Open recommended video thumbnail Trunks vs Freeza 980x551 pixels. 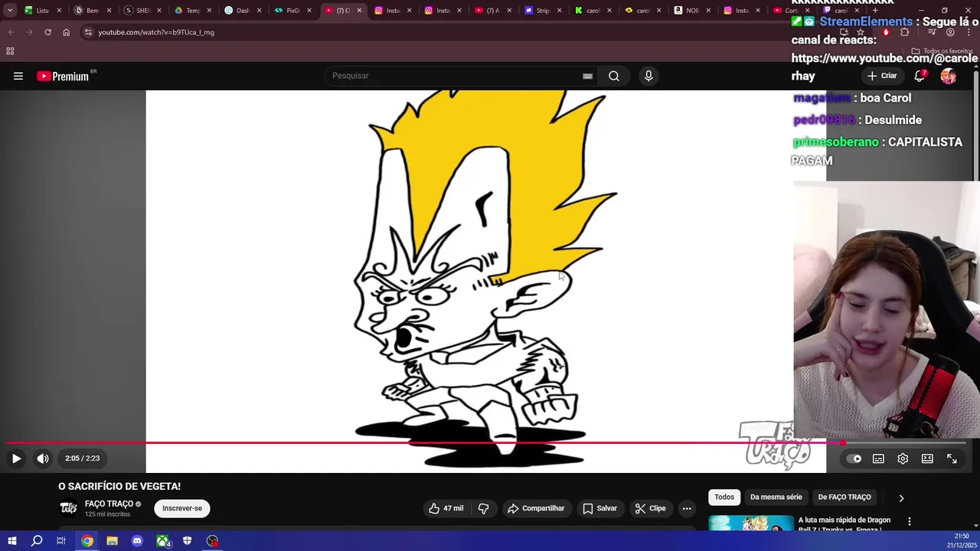click(x=751, y=523)
